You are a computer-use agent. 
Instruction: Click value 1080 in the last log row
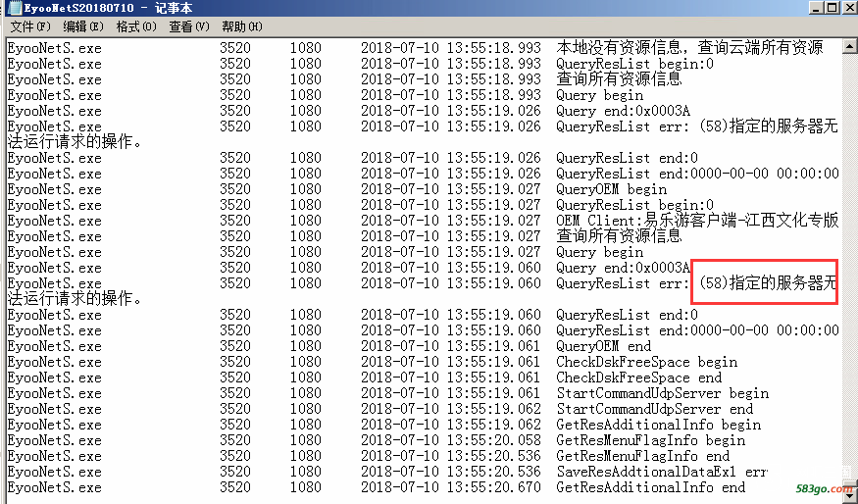[x=305, y=487]
